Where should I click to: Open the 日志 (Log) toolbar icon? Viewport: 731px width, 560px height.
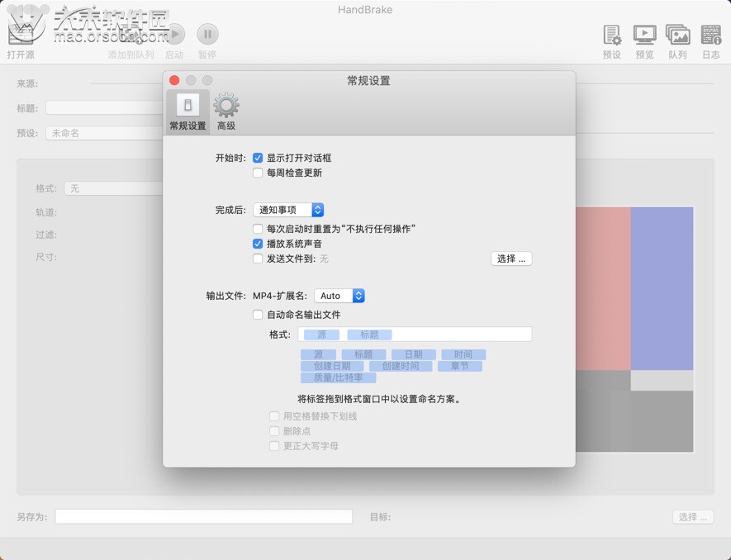(x=710, y=34)
